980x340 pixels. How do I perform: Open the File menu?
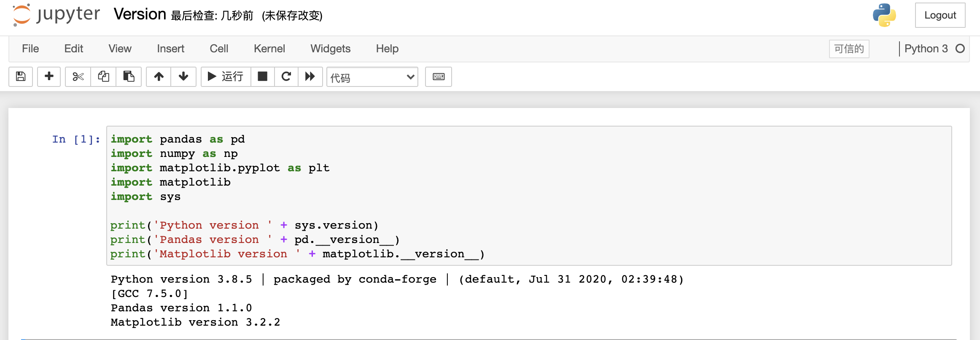point(30,49)
